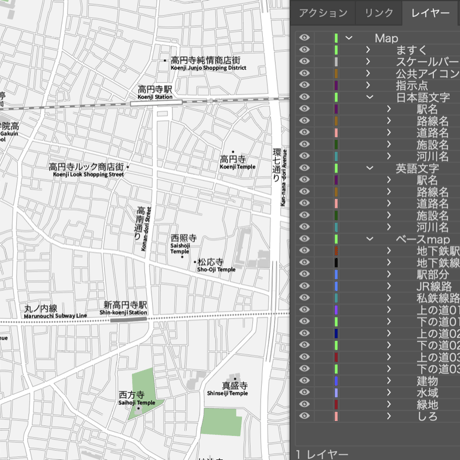
Task: Click the eye icon of 上の道02 layer
Action: coord(304,333)
